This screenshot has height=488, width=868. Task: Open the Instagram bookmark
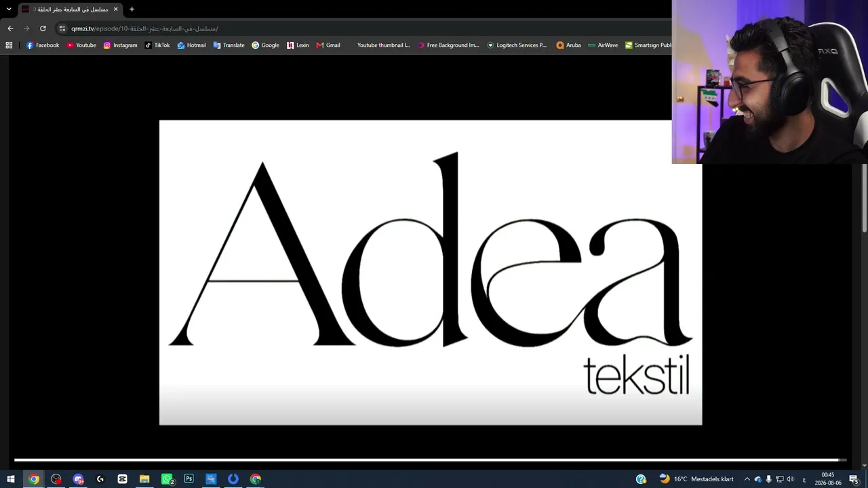click(120, 45)
